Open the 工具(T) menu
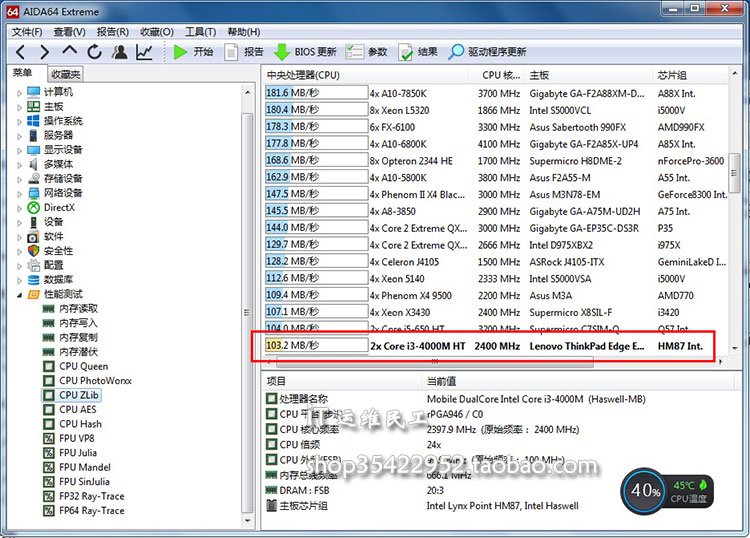This screenshot has width=750, height=538. [201, 32]
